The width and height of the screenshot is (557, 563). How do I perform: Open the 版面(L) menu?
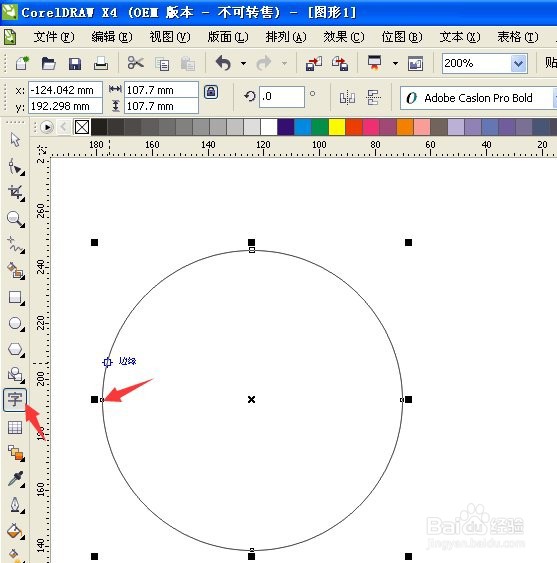228,37
